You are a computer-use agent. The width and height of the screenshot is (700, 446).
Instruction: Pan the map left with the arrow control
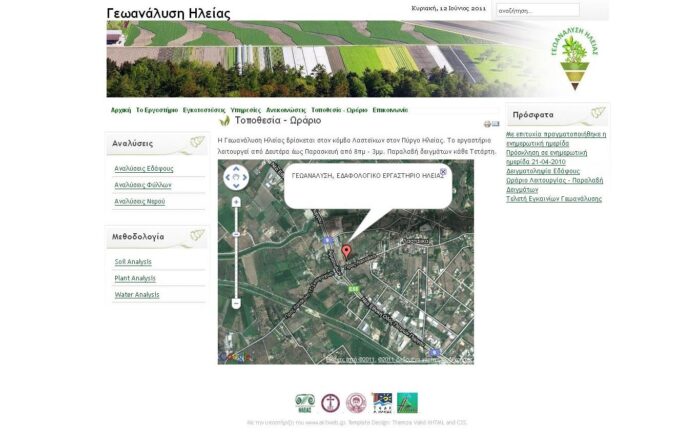(228, 177)
